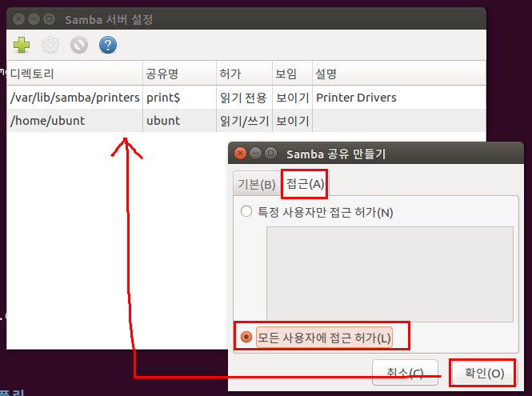Viewport: 532px width, 396px height.
Task: Maximize the Samba 서버 설정 window
Action: (49, 18)
